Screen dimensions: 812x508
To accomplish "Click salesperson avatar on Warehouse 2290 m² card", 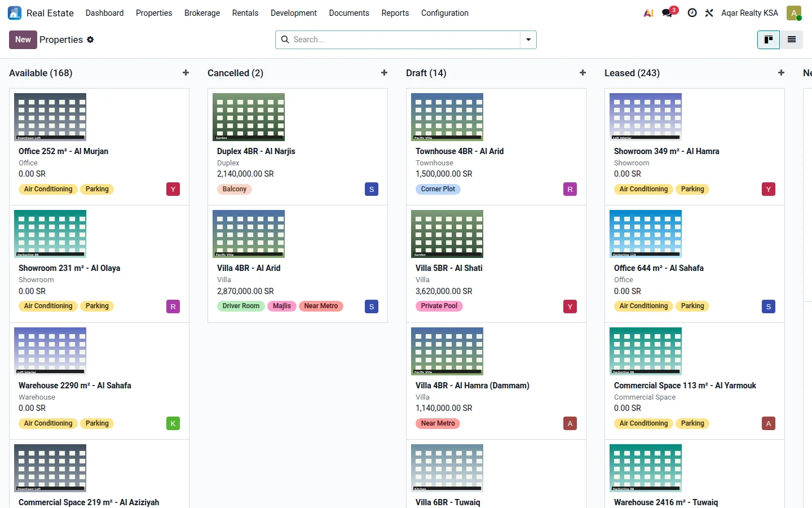I will [173, 423].
